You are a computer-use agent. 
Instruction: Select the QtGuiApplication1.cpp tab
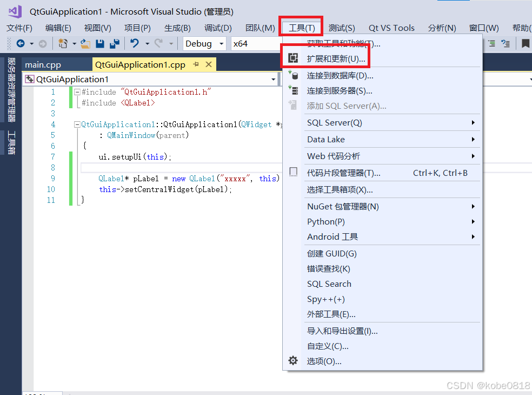(x=140, y=64)
